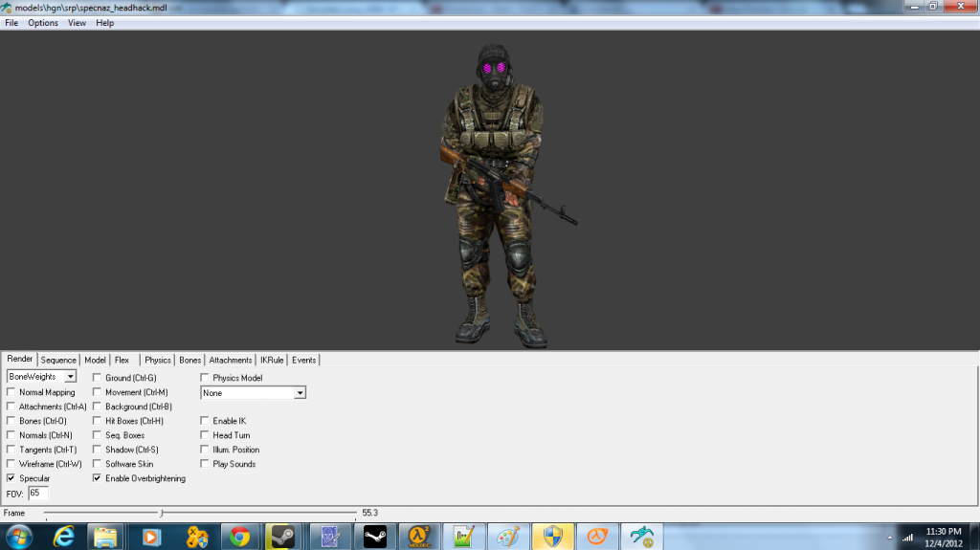This screenshot has width=980, height=550.
Task: Open the green notepad chart taskbar icon
Action: pos(463,537)
